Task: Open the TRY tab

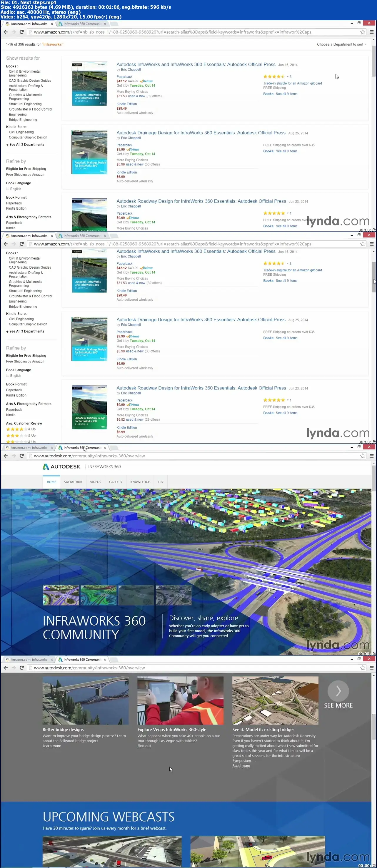Action: coord(161,482)
